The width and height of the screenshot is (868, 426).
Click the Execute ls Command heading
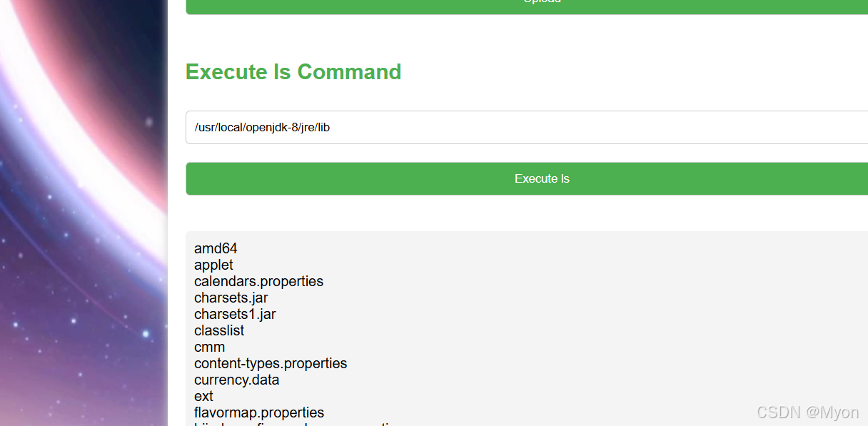[x=293, y=72]
